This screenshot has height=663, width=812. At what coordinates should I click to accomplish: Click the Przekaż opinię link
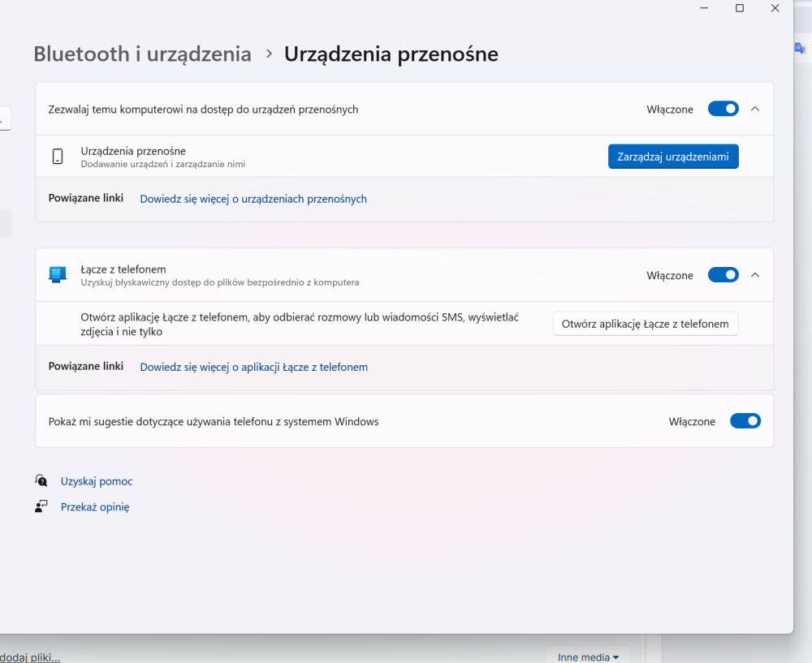(x=95, y=506)
